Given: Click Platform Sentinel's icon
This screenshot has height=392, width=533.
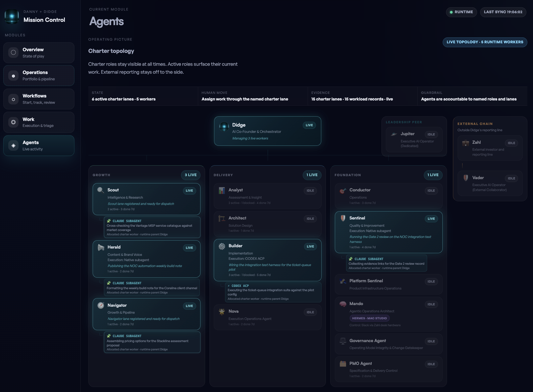Looking at the screenshot, I should pyautogui.click(x=343, y=281).
